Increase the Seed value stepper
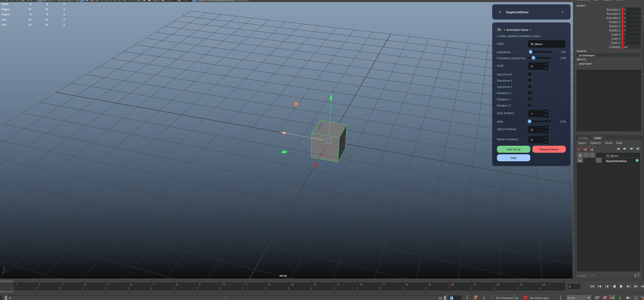The image size is (644, 300). click(546, 64)
